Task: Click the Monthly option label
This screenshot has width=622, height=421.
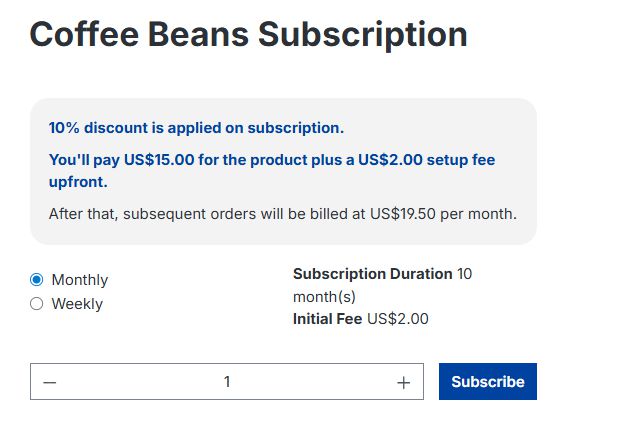Action: pos(79,280)
